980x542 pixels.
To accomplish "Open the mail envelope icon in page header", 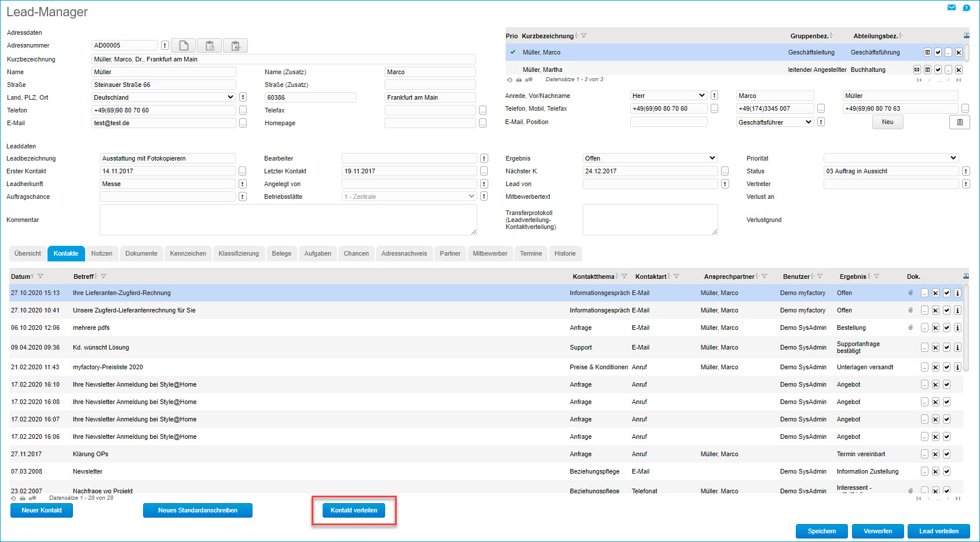I will [x=951, y=8].
